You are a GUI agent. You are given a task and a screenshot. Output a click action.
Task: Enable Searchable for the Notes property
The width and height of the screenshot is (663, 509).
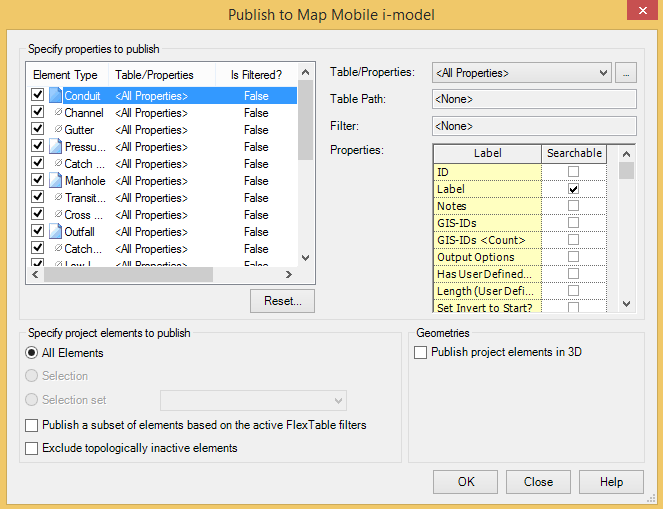click(x=573, y=205)
